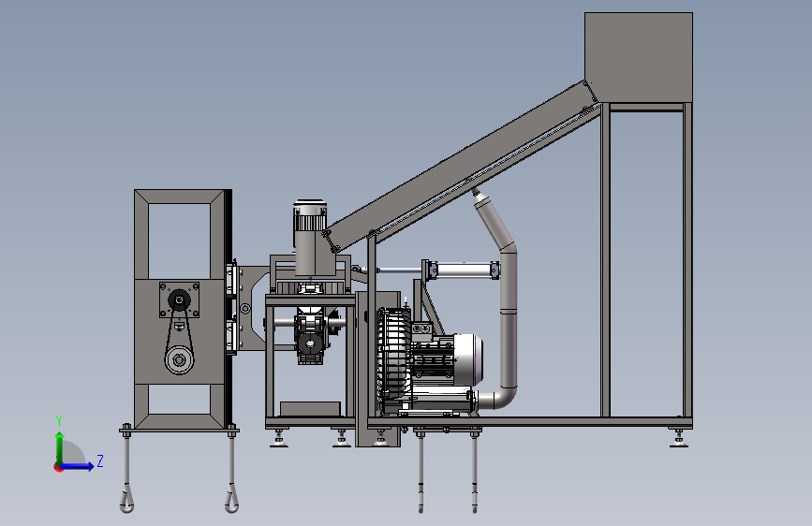Select the square hopper box atop the tall frame

click(639, 57)
